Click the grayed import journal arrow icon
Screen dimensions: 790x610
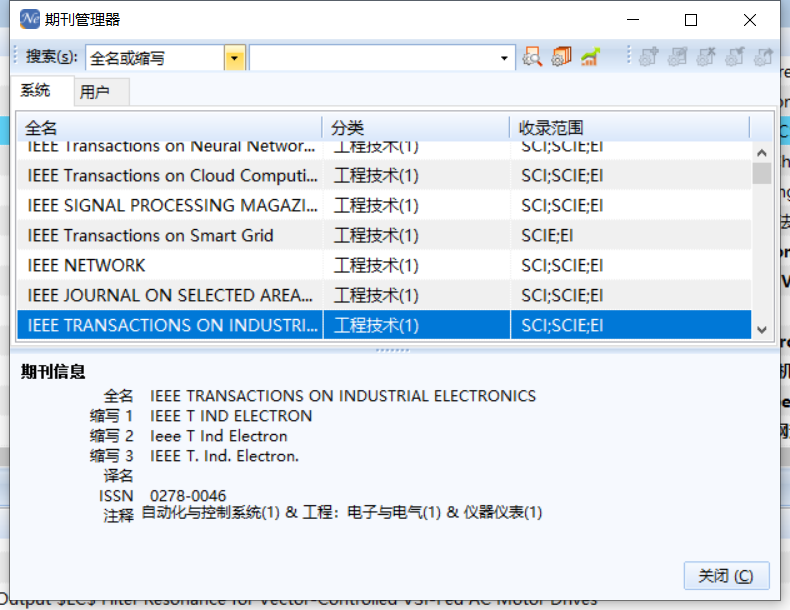click(735, 56)
